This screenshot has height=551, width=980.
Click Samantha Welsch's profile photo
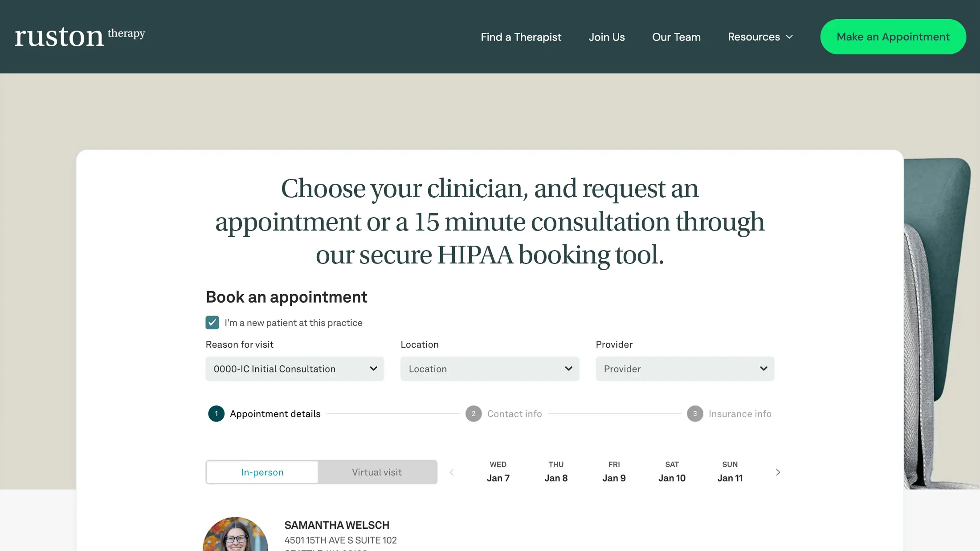click(x=236, y=535)
